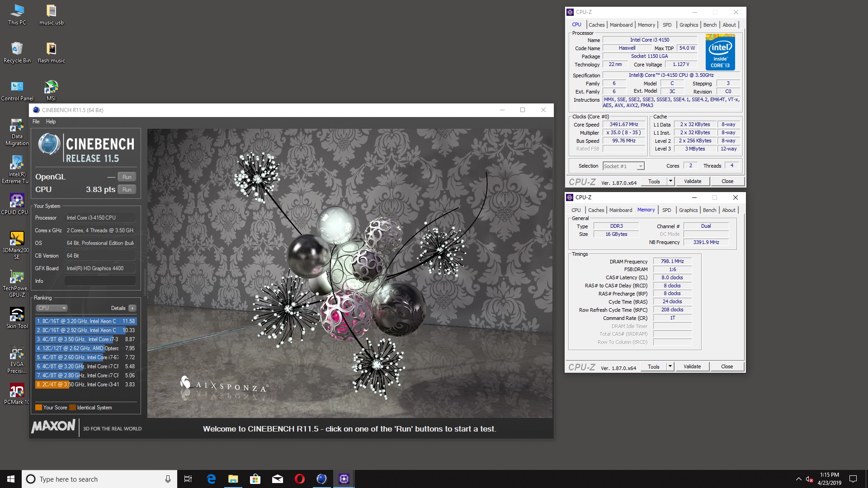Launch Intel Extreme Tuning shortcut
Image resolution: width=868 pixels, height=488 pixels.
coord(15,170)
